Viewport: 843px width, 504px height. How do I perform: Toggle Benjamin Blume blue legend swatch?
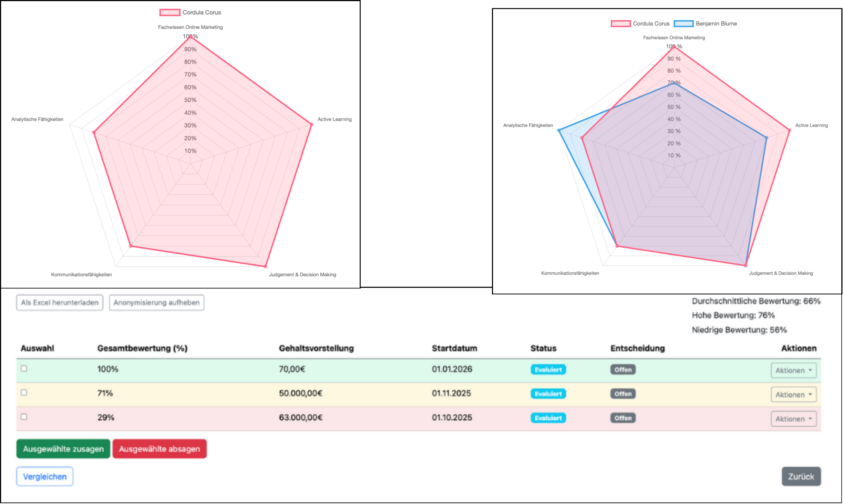[683, 23]
